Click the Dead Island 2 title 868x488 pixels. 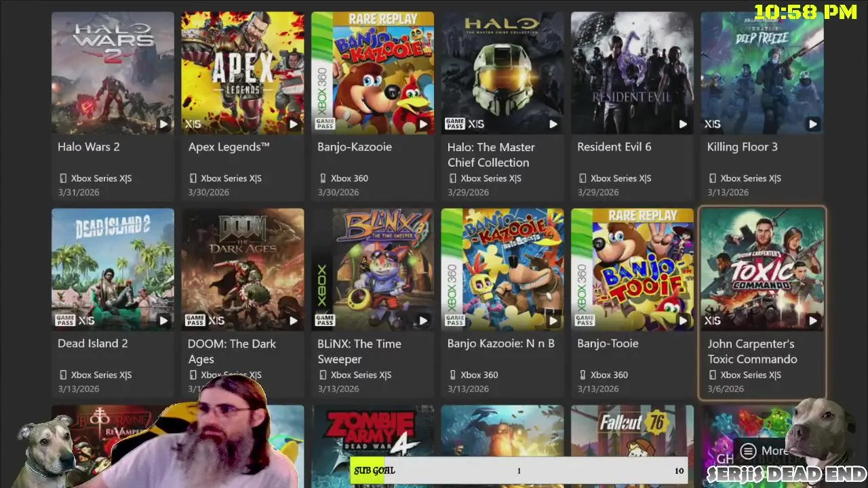[93, 344]
